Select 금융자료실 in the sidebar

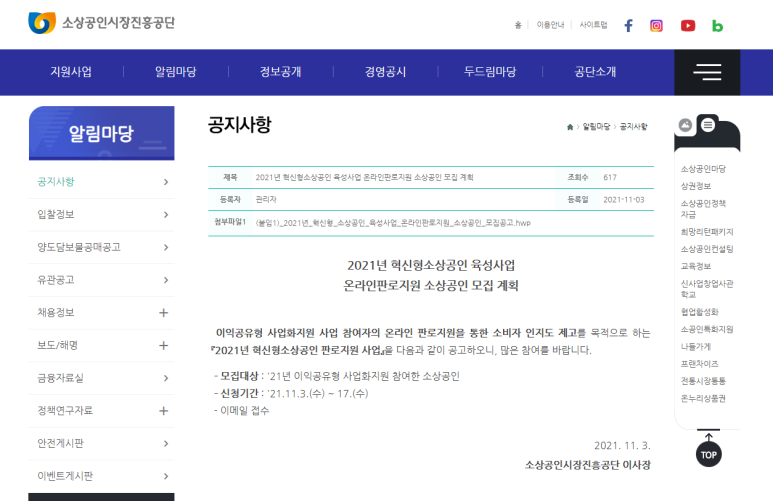click(x=102, y=378)
